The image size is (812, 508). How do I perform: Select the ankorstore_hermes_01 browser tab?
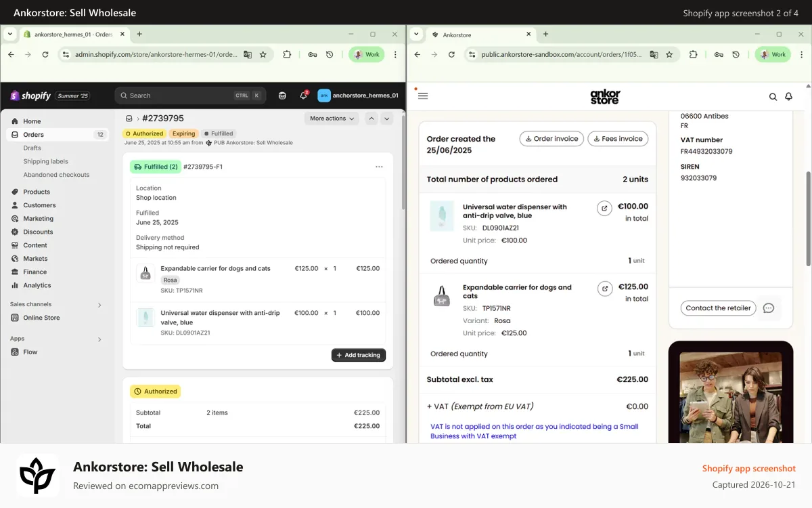tap(74, 34)
